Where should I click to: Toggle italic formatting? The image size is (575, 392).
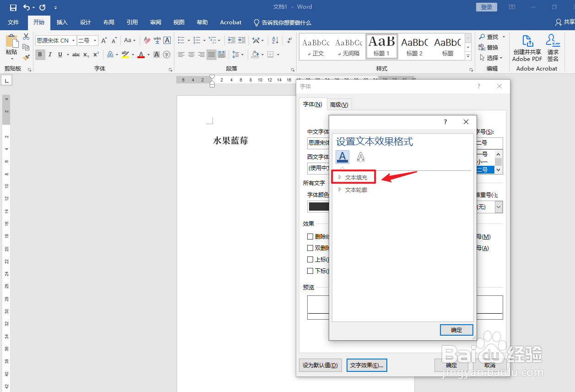pyautogui.click(x=50, y=54)
